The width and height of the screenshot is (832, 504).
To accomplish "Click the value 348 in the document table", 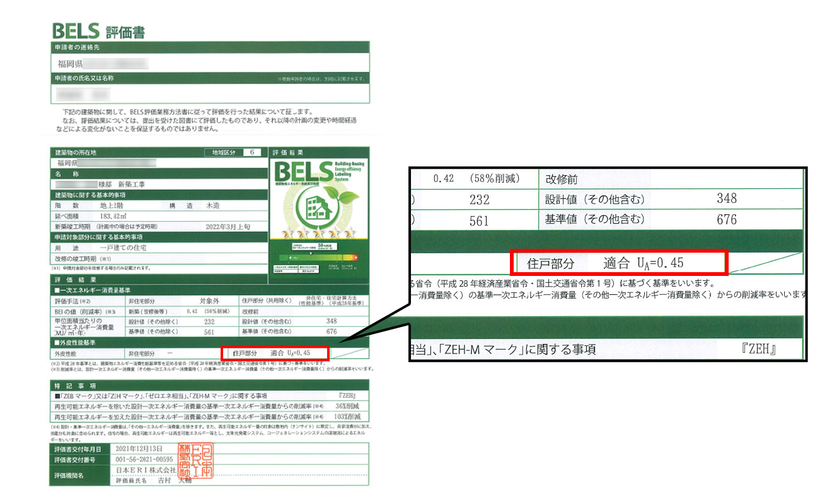I will click(x=332, y=321).
